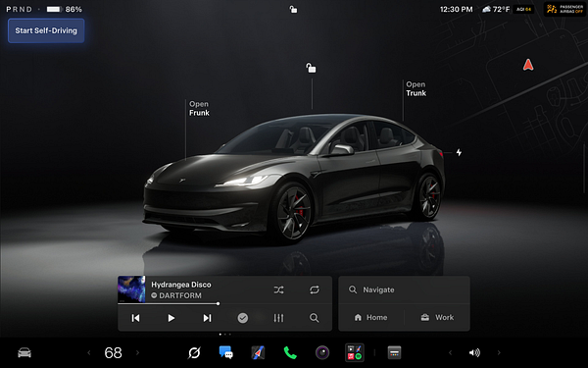Open vehicle controls car icon
This screenshot has width=588, height=368.
pos(24,352)
